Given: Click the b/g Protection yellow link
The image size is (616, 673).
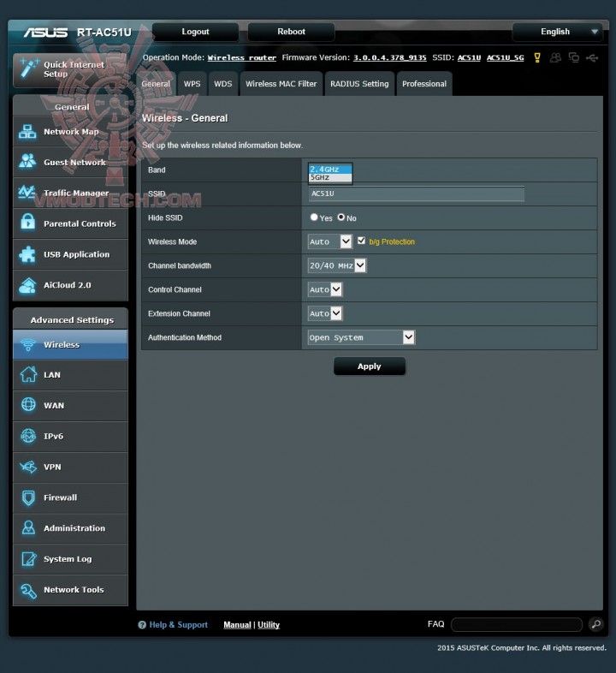Looking at the screenshot, I should [x=392, y=241].
